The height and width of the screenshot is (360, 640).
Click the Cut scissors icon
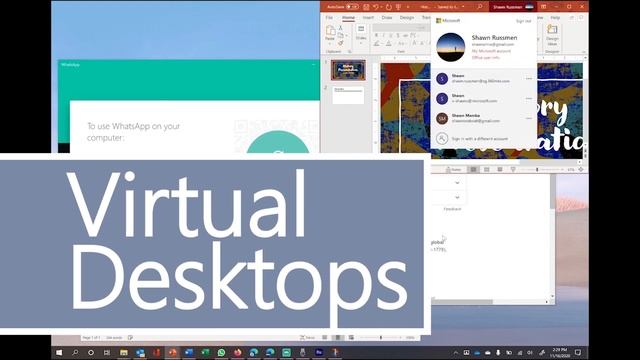click(x=340, y=28)
